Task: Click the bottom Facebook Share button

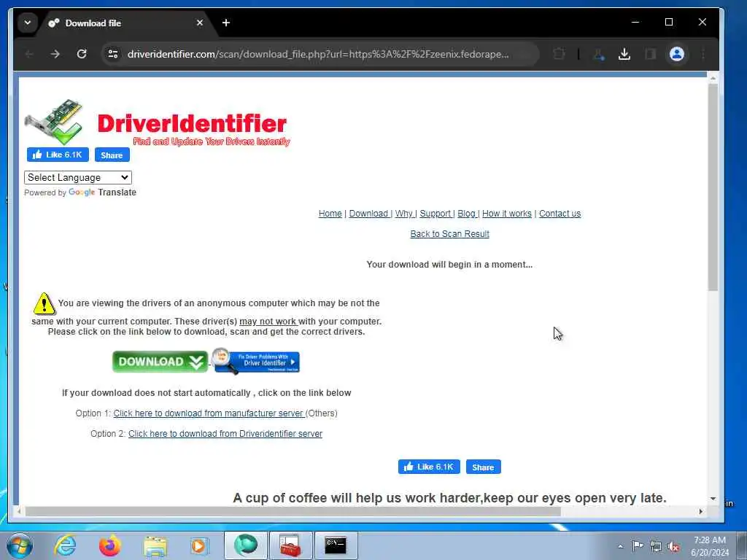Action: tap(483, 467)
